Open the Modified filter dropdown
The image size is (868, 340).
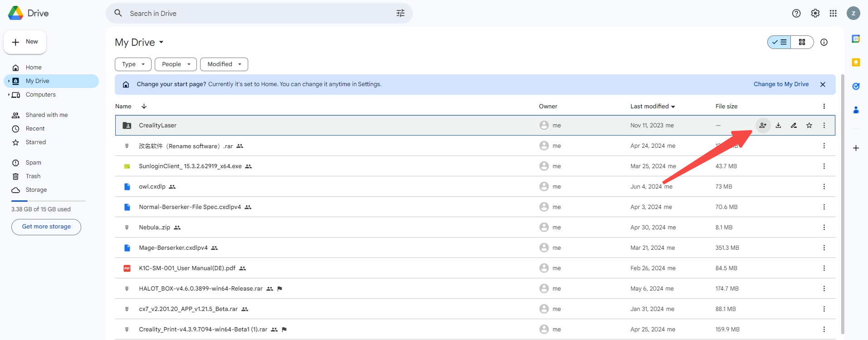[224, 64]
